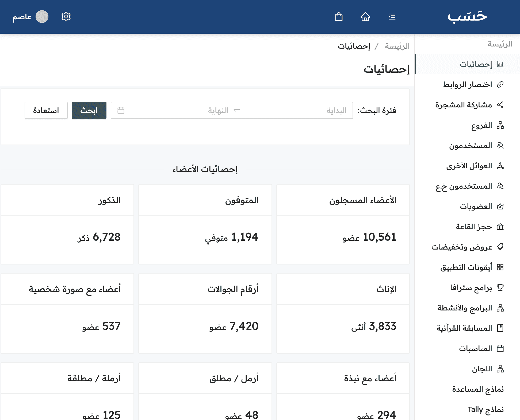Click the card title الأعضاء المسجلون
The image size is (520, 420).
(363, 200)
